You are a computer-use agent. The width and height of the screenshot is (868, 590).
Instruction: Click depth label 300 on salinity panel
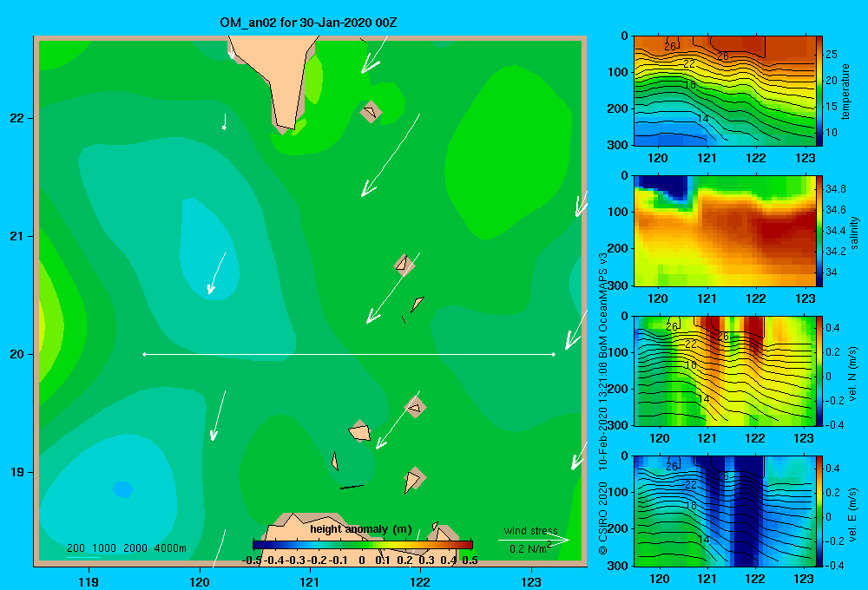pyautogui.click(x=617, y=285)
